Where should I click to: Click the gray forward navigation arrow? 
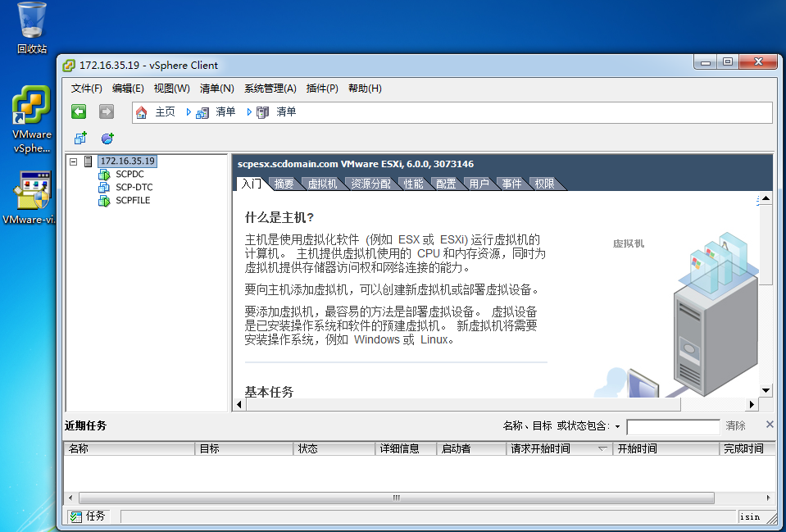point(107,111)
